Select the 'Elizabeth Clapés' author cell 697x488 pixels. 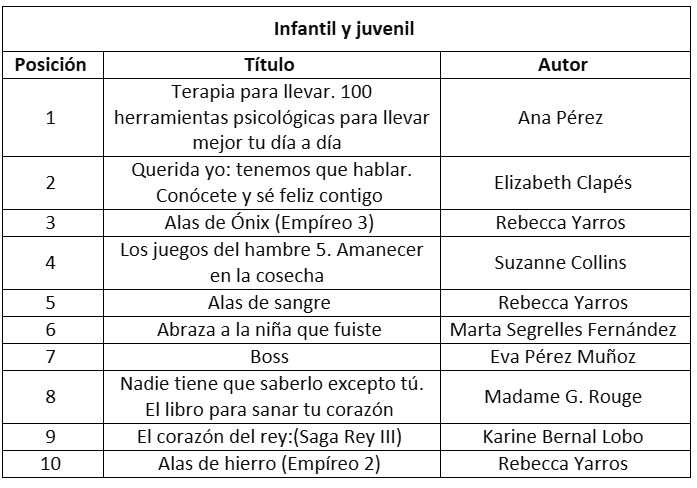point(562,183)
